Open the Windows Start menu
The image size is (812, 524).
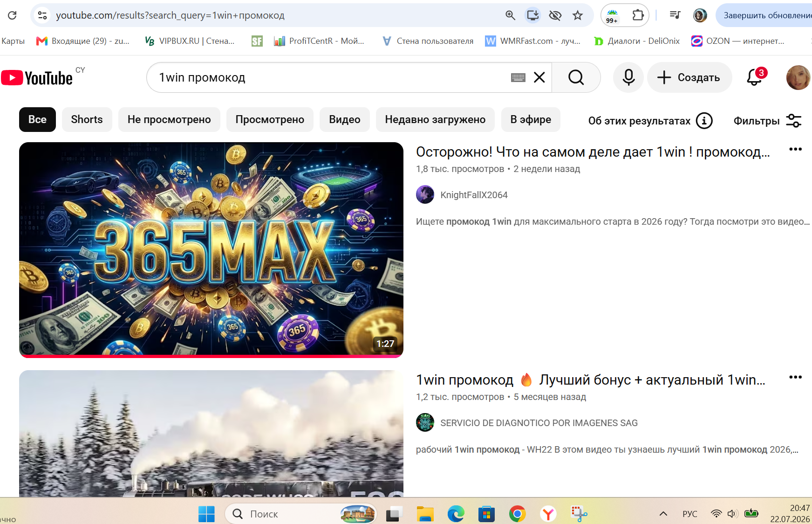coord(206,514)
